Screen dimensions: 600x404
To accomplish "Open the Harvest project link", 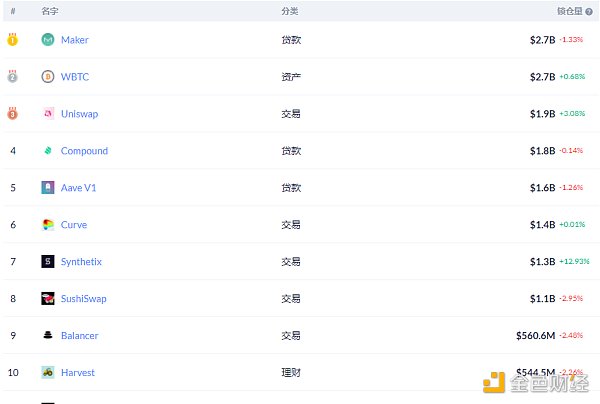I will [x=78, y=373].
